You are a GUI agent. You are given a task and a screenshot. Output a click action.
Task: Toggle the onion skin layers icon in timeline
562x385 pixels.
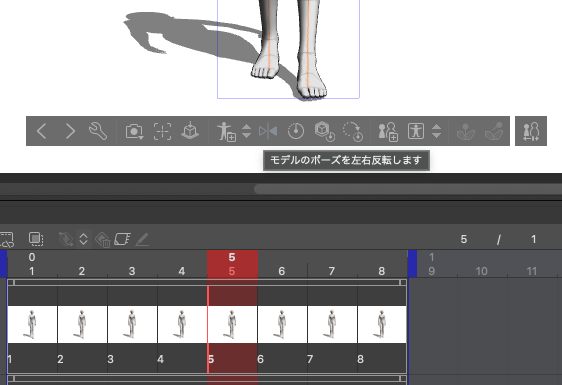(x=36, y=239)
